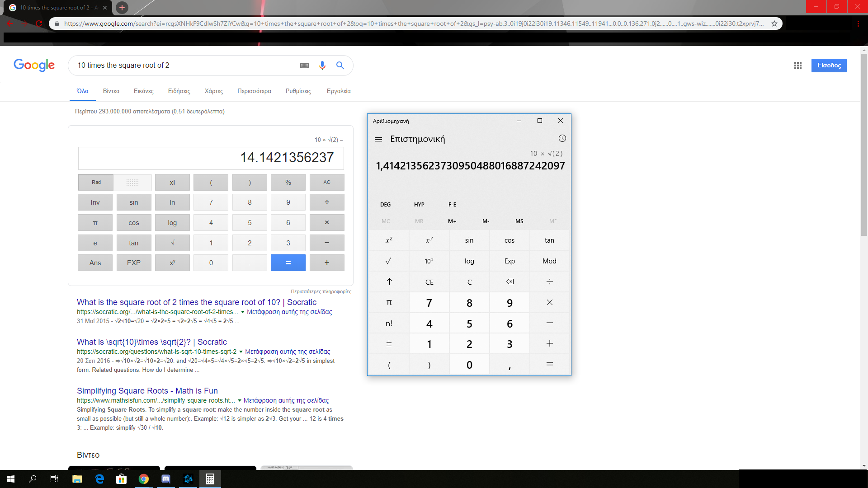Click the x squared key in Windows Calculator
Image resolution: width=868 pixels, height=488 pixels.
tap(389, 240)
